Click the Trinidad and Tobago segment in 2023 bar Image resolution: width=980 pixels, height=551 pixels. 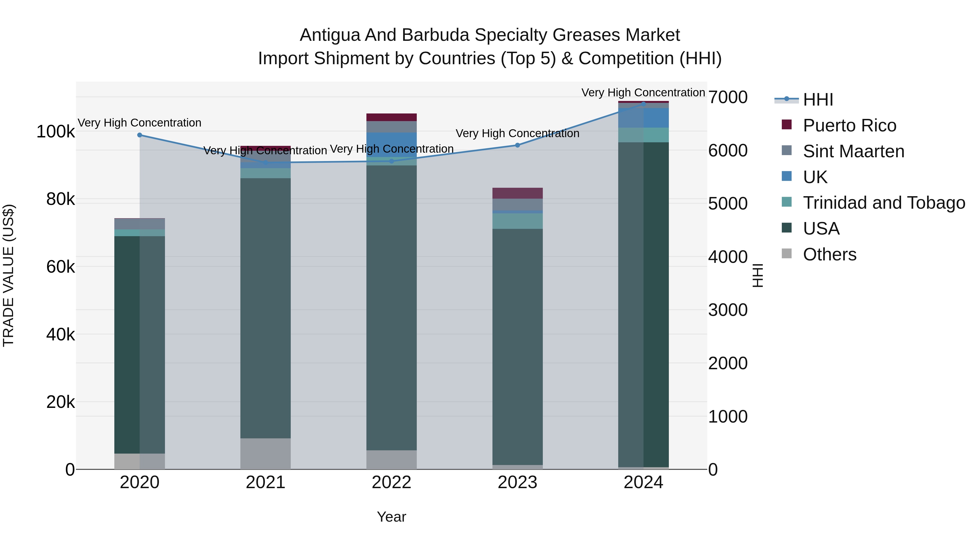(x=517, y=221)
